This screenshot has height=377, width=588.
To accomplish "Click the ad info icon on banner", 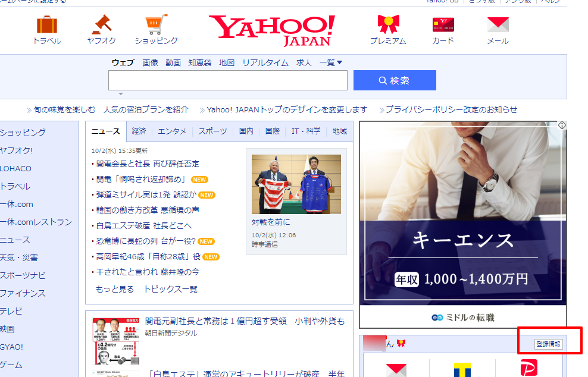I will click(562, 125).
